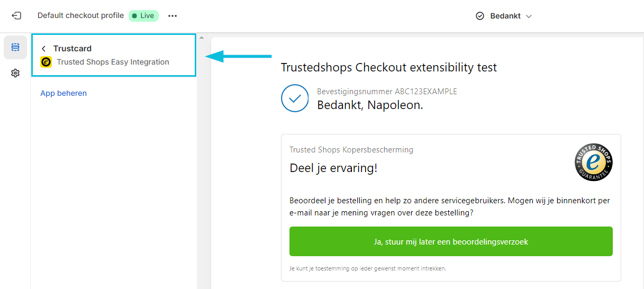Open settings gear in left sidebar

point(15,73)
